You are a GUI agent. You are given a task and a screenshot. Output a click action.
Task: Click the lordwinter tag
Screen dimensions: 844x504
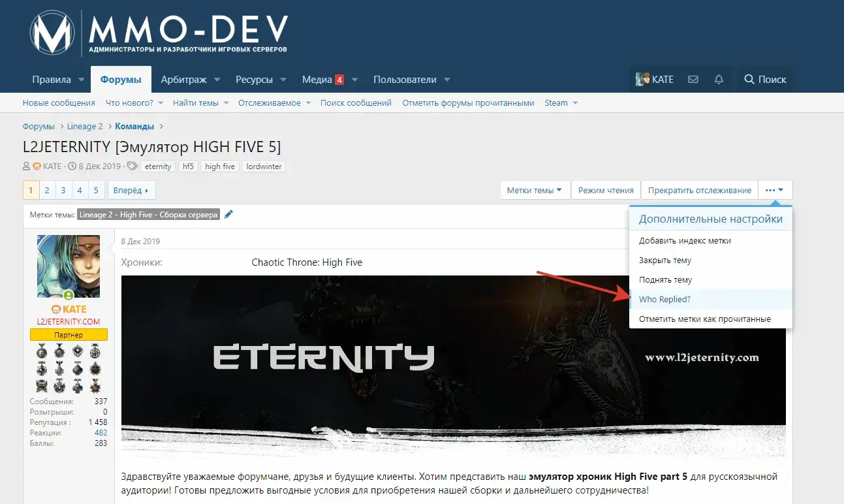[264, 166]
